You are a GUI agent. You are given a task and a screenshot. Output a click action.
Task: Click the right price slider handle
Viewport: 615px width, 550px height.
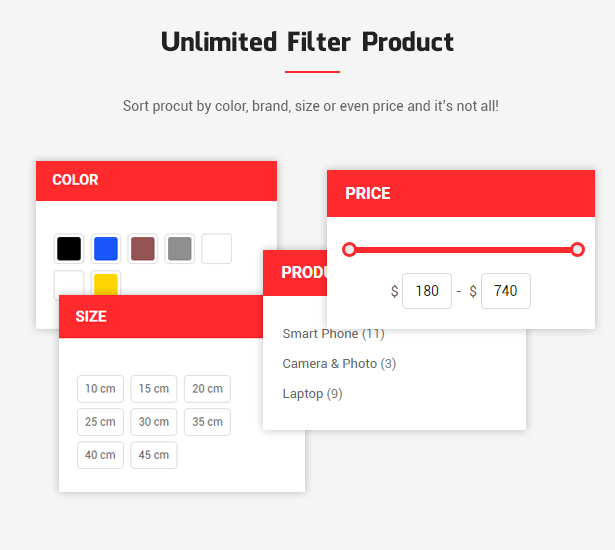pos(577,250)
